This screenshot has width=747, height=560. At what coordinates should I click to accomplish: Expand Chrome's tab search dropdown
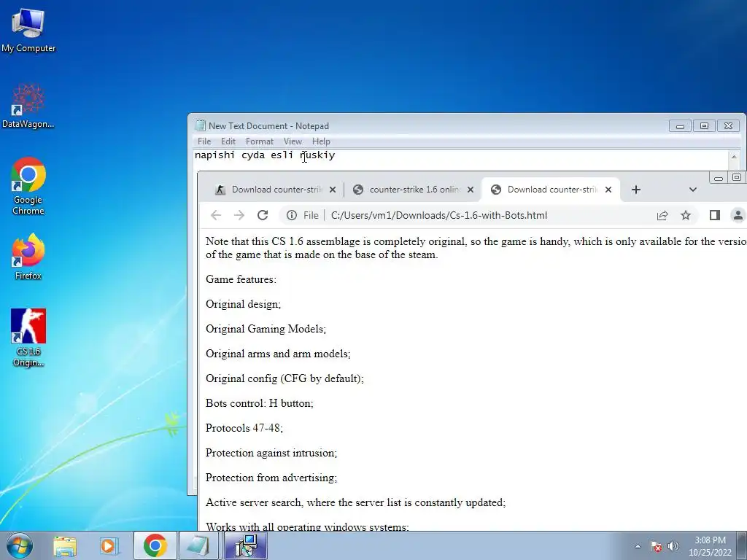(x=693, y=190)
